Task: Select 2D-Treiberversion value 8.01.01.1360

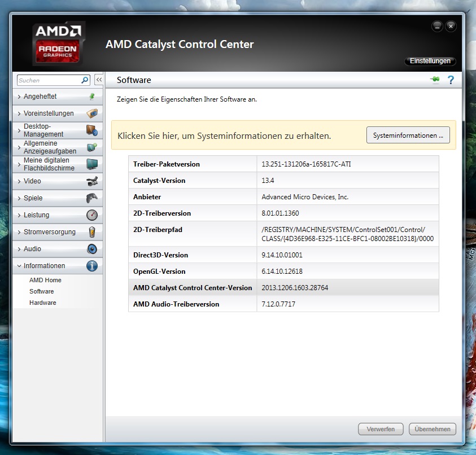Action: click(280, 213)
